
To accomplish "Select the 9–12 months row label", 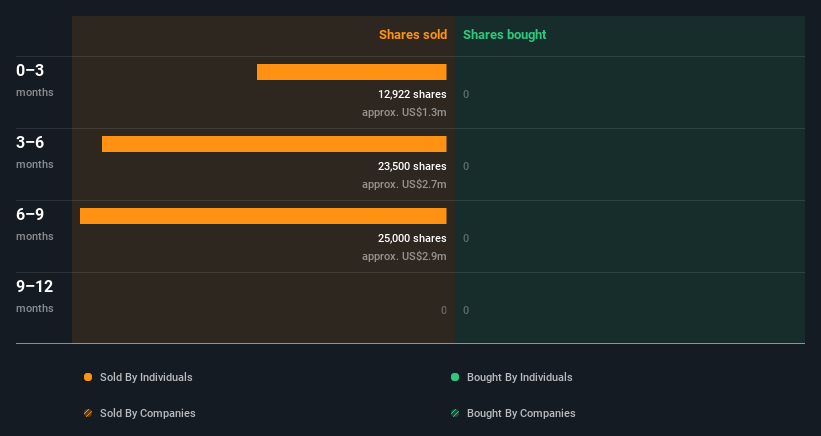I will (x=35, y=296).
